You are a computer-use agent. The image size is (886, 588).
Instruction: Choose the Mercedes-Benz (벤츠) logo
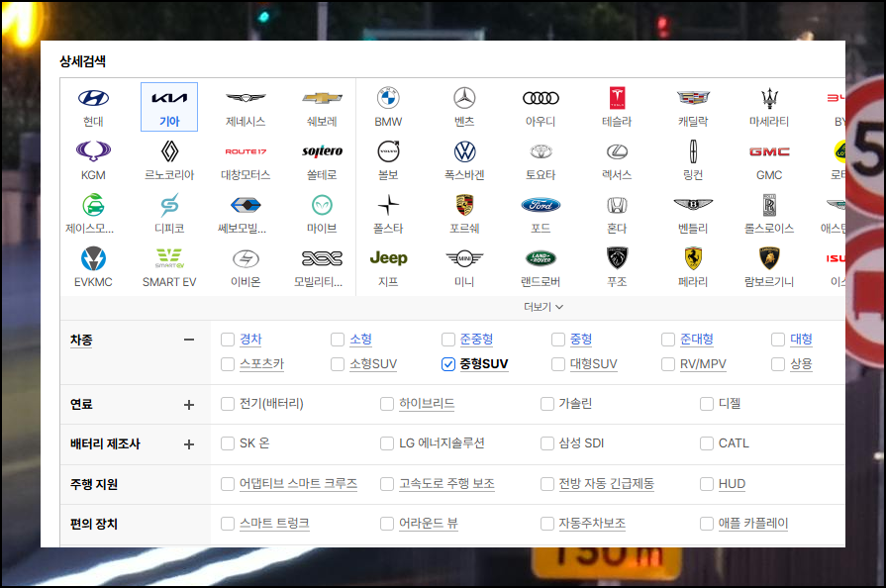coord(464,98)
